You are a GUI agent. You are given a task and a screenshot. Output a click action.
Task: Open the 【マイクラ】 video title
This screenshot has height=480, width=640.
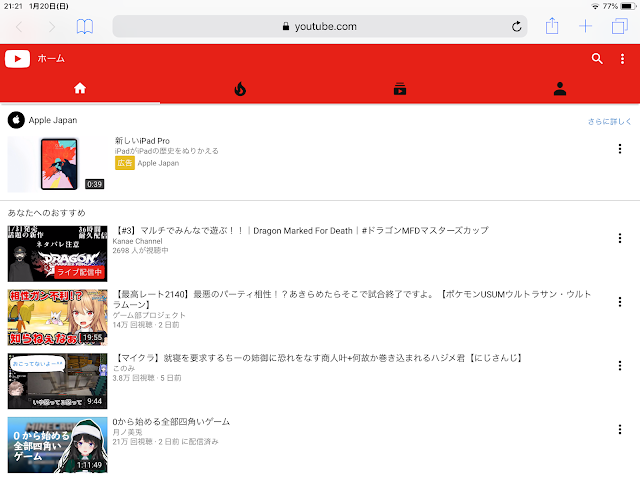click(x=318, y=358)
